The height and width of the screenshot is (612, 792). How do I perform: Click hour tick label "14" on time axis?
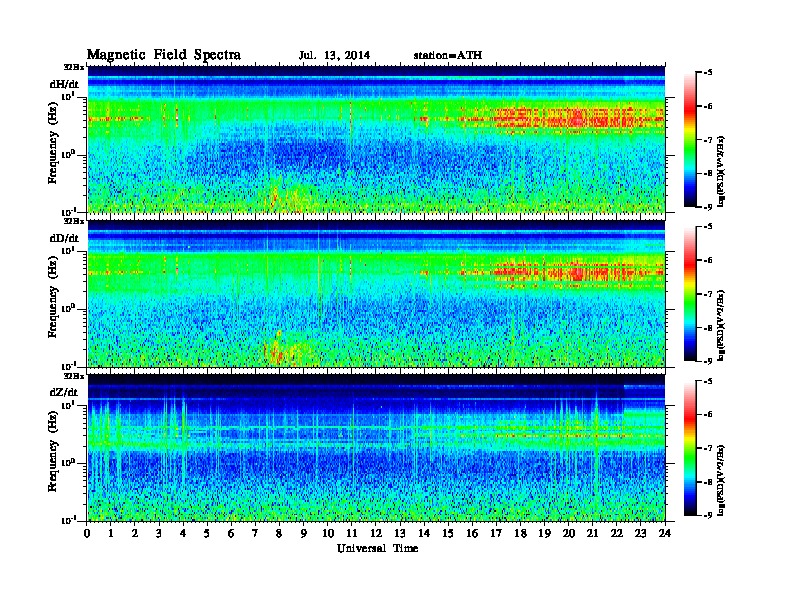424,533
